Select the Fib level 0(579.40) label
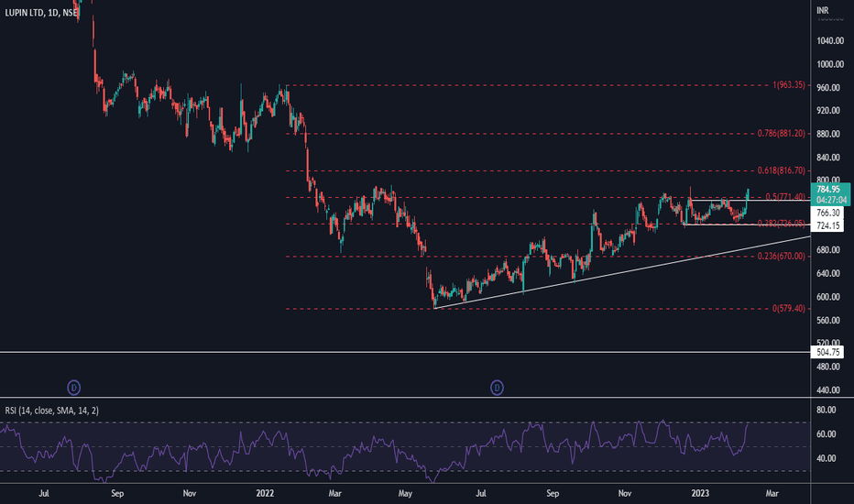Image resolution: width=854 pixels, height=504 pixels. 788,309
